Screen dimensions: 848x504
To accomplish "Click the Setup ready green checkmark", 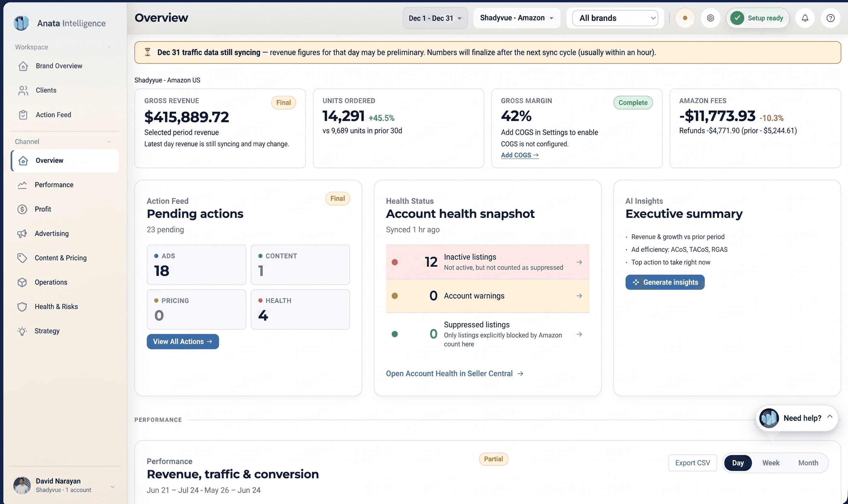I will point(737,18).
